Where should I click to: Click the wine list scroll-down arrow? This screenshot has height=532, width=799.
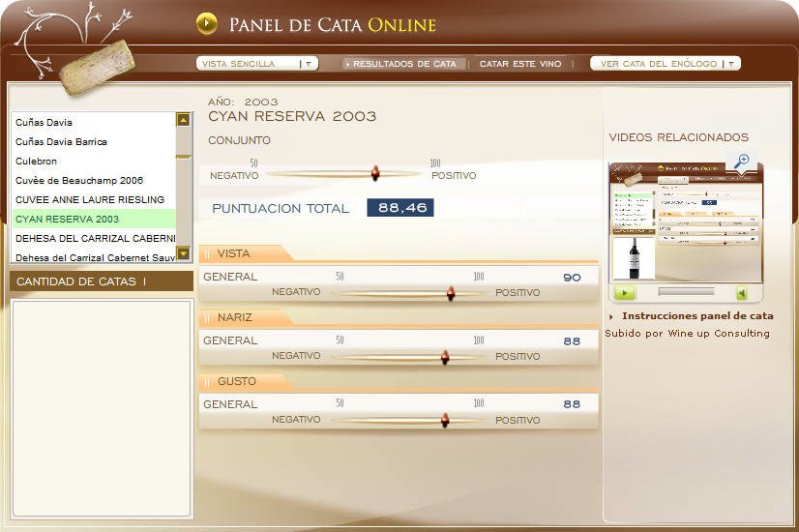point(183,252)
